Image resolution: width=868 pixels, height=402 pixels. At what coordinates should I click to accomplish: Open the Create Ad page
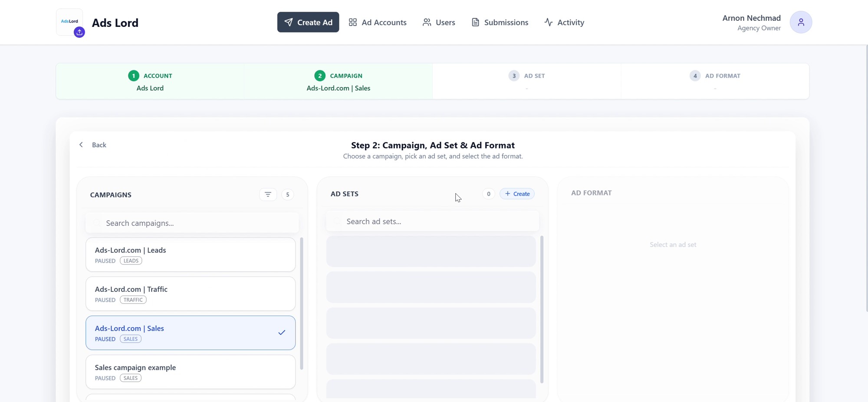tap(308, 22)
